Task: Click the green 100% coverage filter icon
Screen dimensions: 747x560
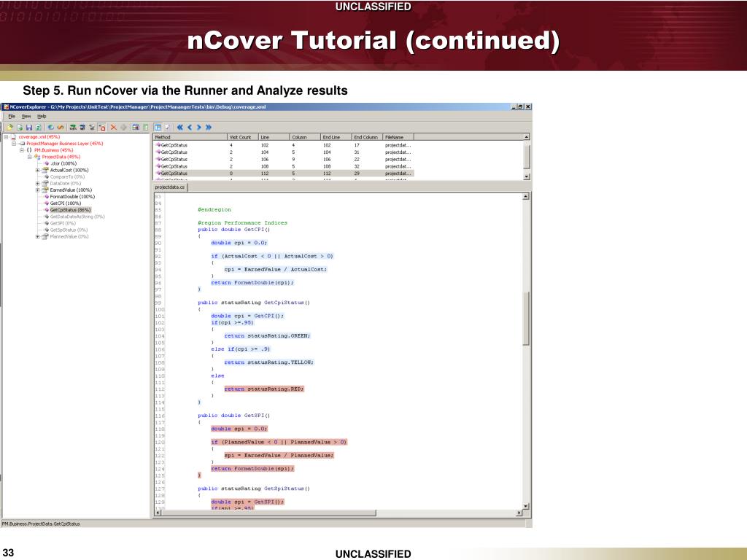Action: pos(73,127)
